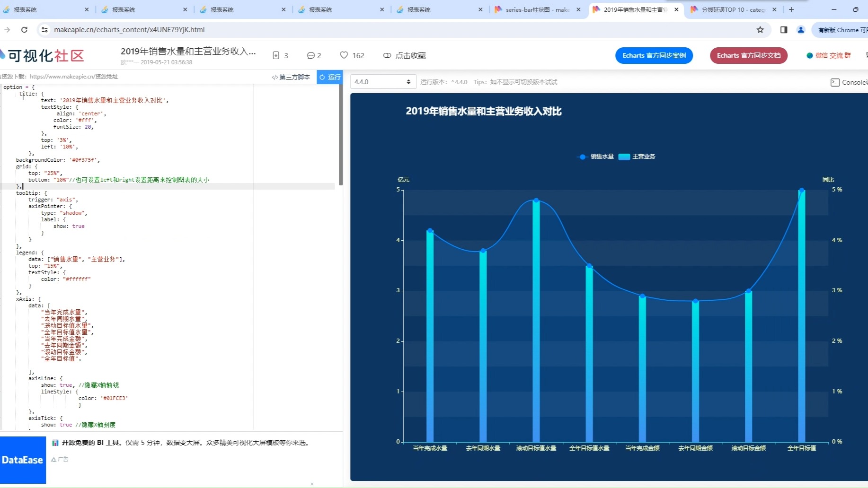Toggle 主营业务 series in chart legend
The image size is (868, 488).
tap(637, 157)
